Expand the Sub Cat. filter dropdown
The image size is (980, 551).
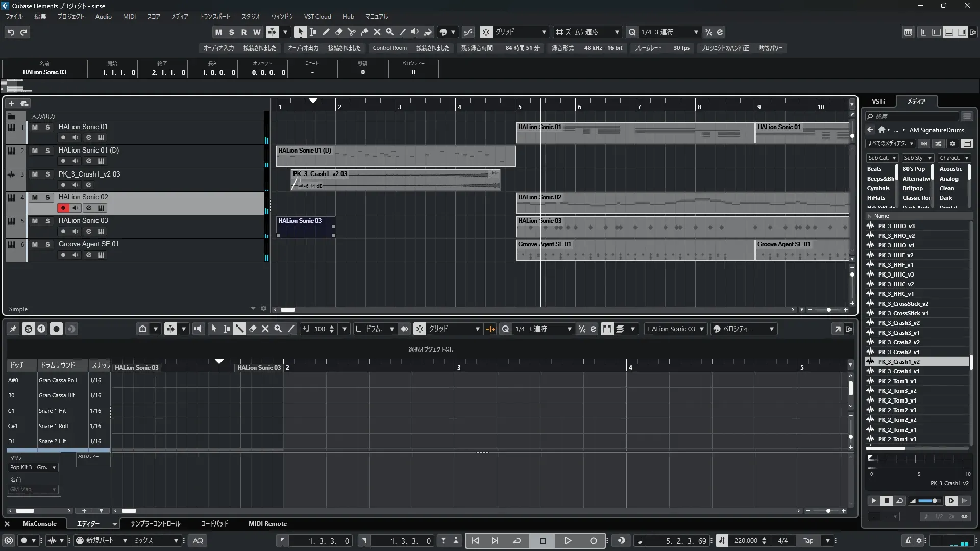pyautogui.click(x=882, y=158)
